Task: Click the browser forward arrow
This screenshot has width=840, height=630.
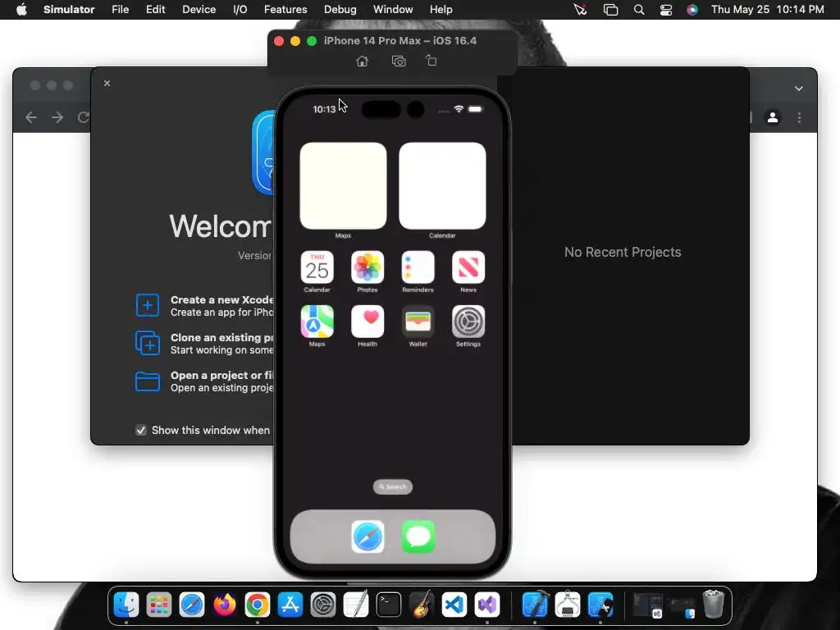Action: tap(57, 117)
